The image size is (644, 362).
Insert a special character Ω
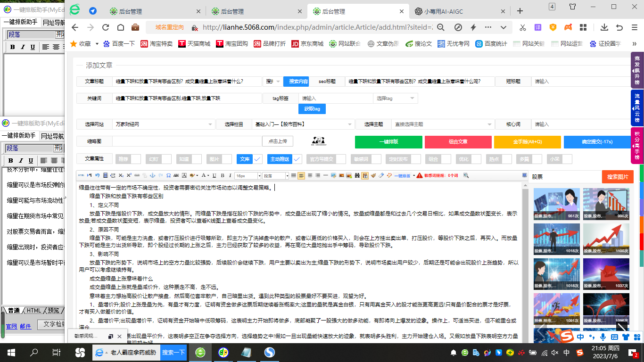[168, 175]
